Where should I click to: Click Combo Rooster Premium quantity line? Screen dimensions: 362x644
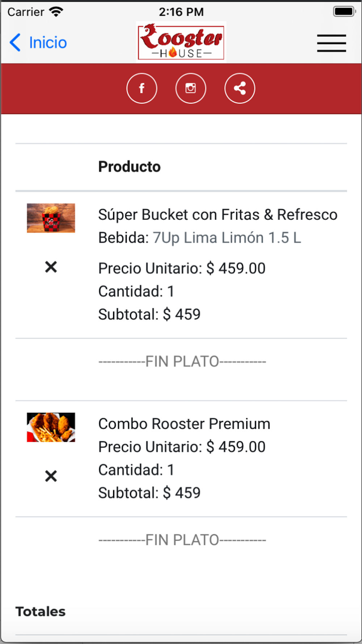point(136,470)
